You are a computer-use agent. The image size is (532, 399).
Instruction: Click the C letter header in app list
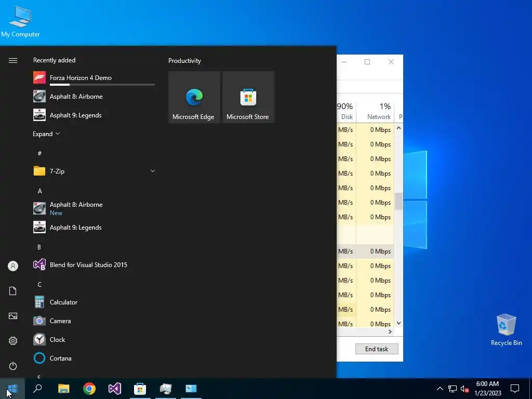(x=39, y=284)
